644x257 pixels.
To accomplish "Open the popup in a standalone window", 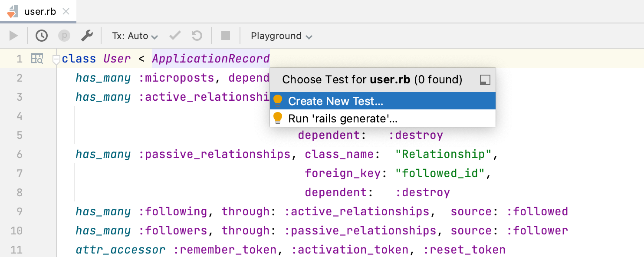I will pos(485,80).
